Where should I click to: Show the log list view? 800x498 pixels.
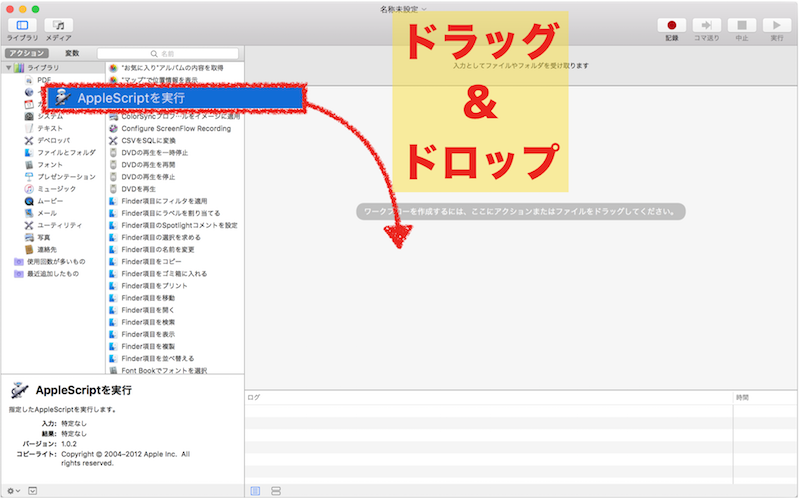point(256,491)
